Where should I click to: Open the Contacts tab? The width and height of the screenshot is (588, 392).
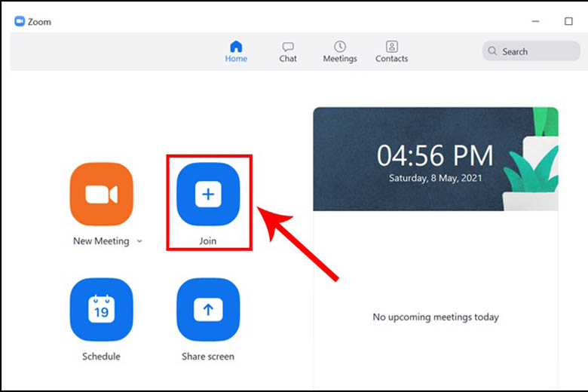pos(391,52)
